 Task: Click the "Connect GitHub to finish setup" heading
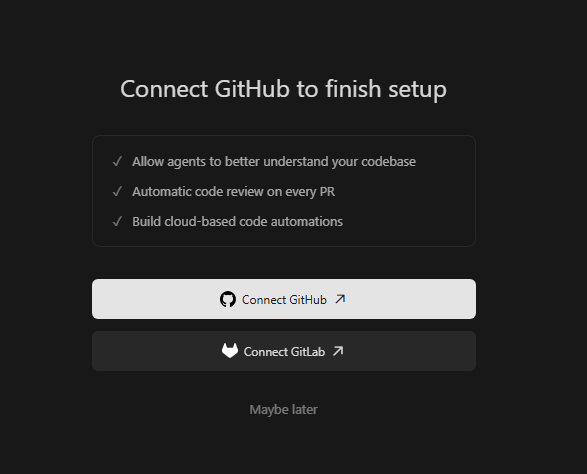coord(283,89)
